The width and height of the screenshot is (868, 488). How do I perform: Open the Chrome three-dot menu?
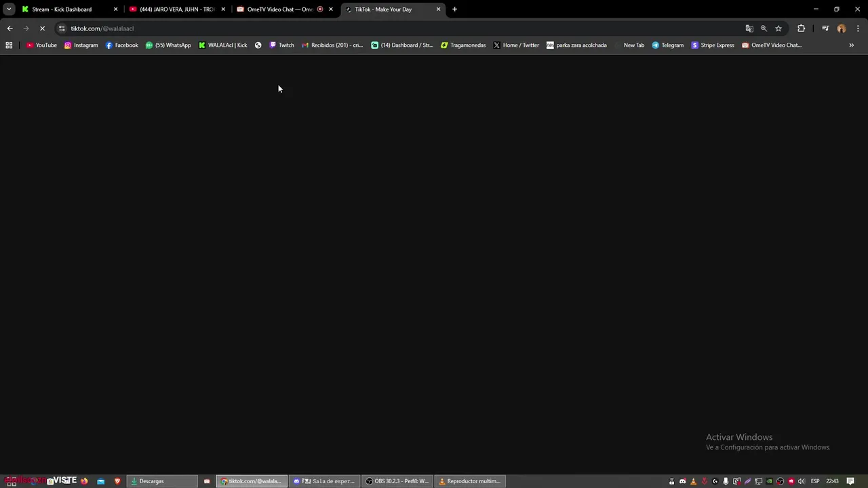tap(859, 28)
